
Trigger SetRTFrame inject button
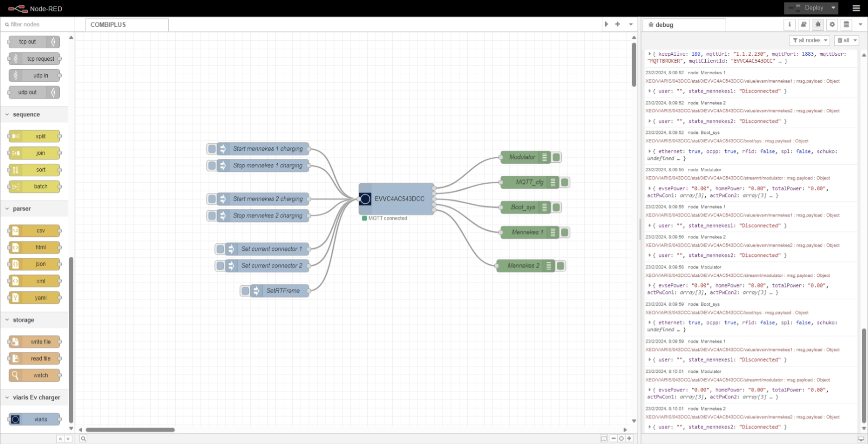(x=245, y=291)
